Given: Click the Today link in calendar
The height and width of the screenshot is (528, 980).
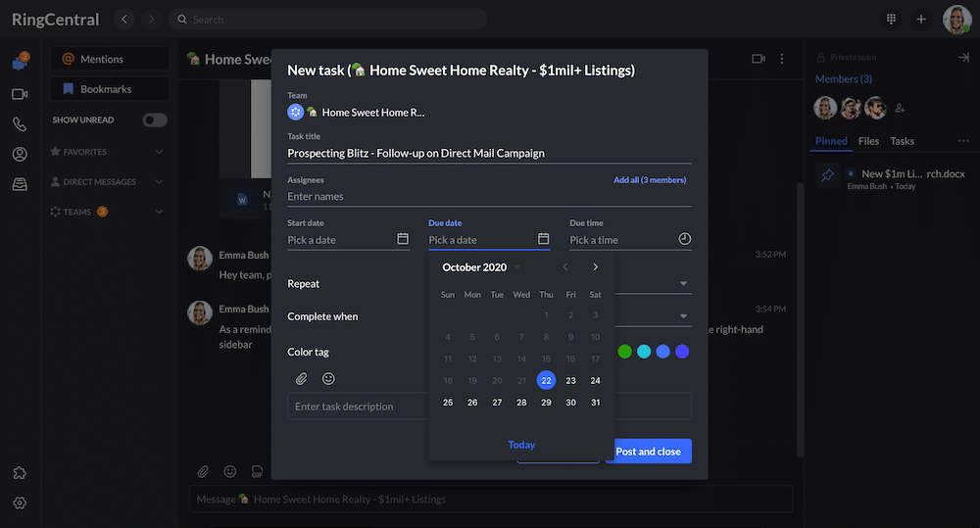Looking at the screenshot, I should click(x=521, y=445).
